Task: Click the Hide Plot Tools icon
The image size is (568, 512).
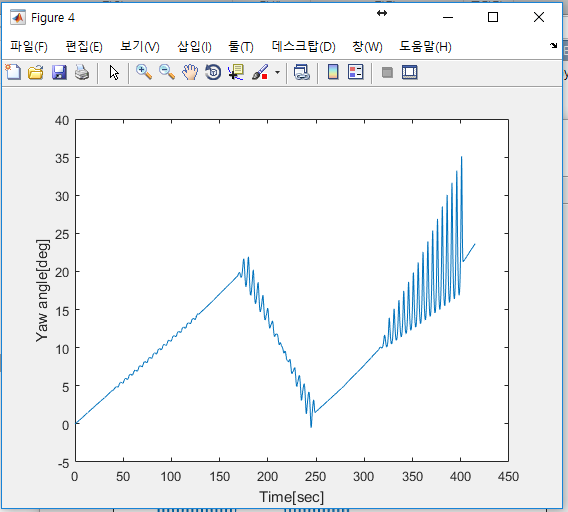Action: point(387,72)
